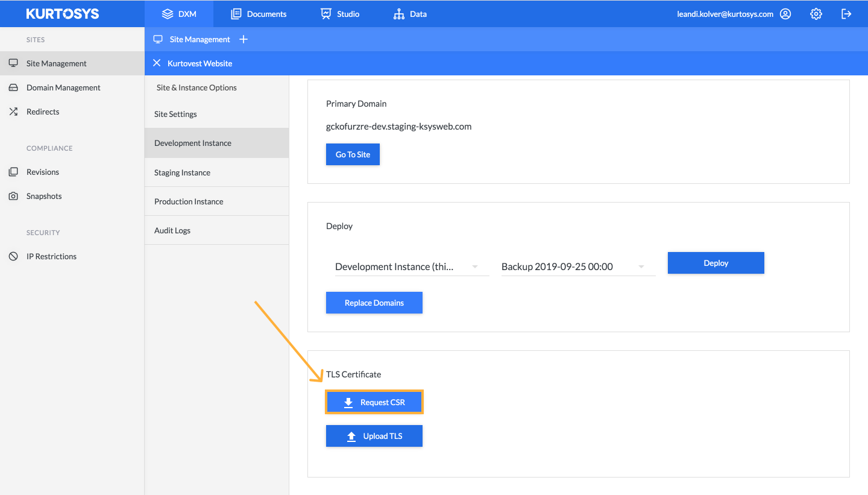
Task: Click the monitor icon beside Site Management sidebar
Action: (13, 63)
